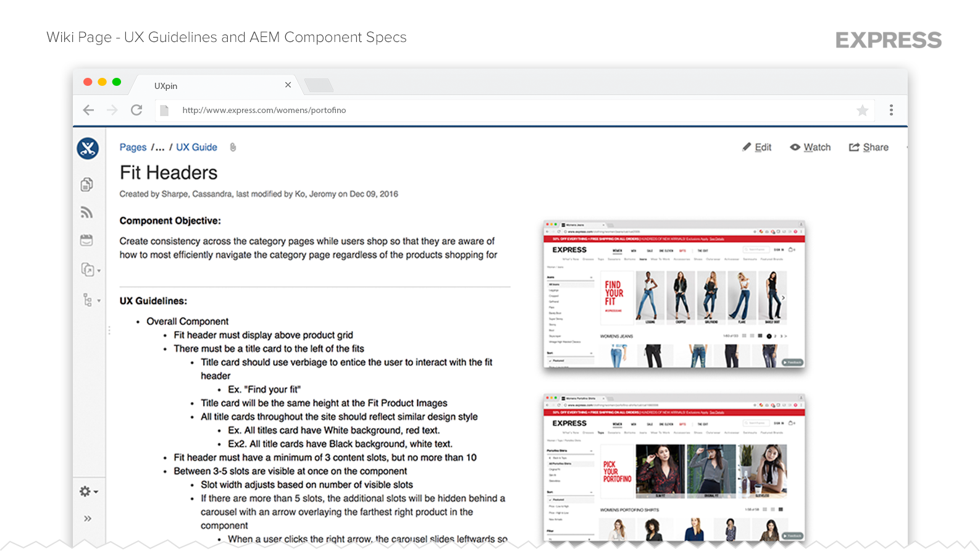
Task: Expand the sidebar with double chevron
Action: [x=88, y=518]
